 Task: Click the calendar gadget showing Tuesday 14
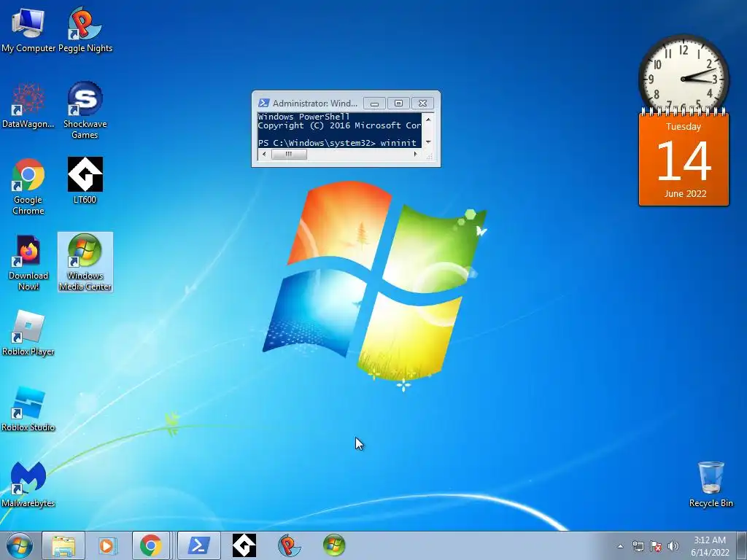pyautogui.click(x=684, y=159)
